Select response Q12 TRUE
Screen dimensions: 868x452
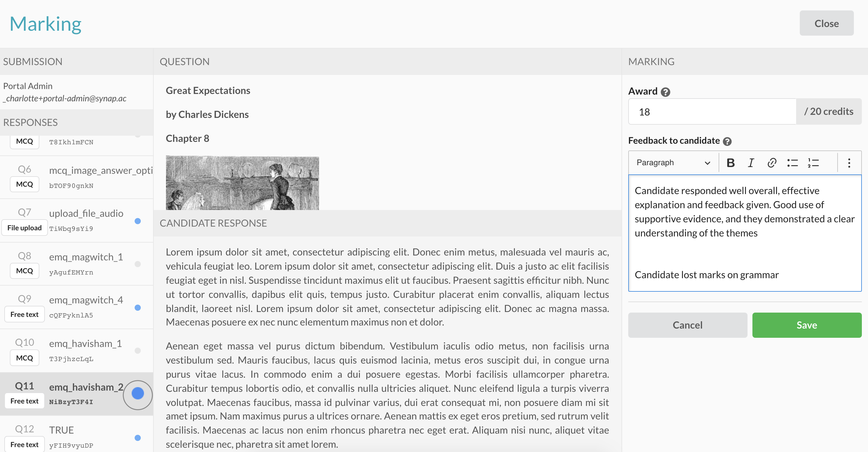tap(77, 434)
